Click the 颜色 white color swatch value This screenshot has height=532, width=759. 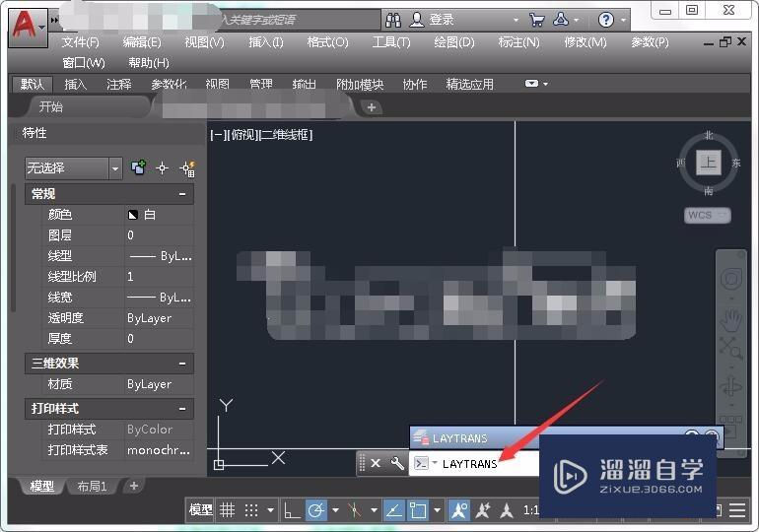click(160, 215)
